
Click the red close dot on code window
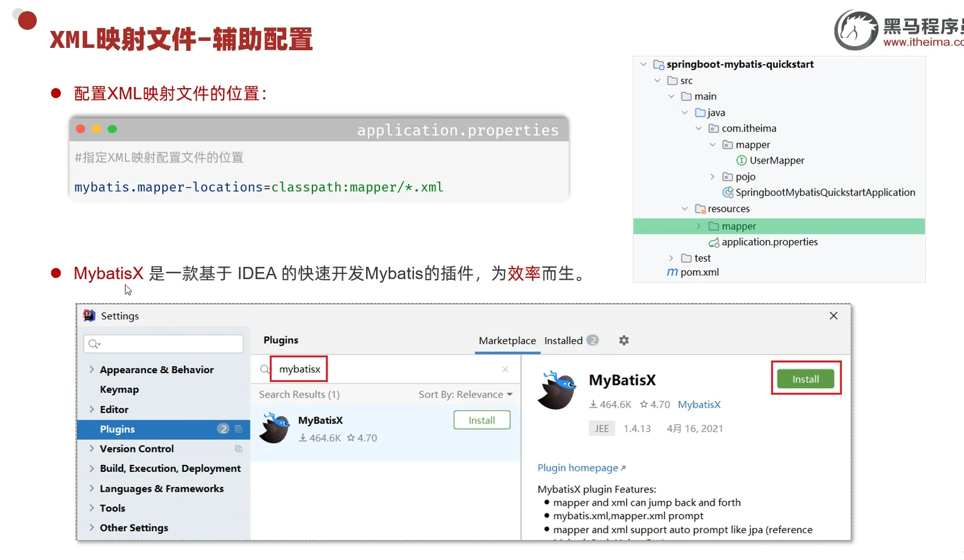[81, 129]
